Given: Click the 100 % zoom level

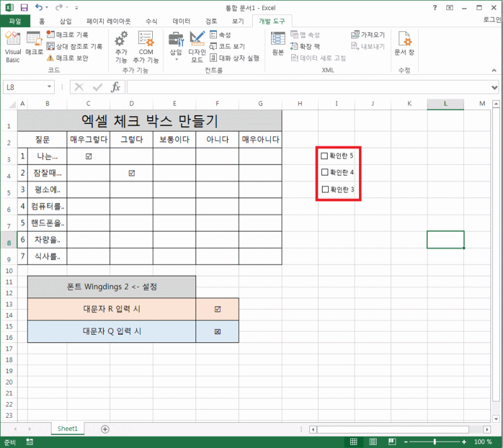Looking at the screenshot, I should 482,442.
